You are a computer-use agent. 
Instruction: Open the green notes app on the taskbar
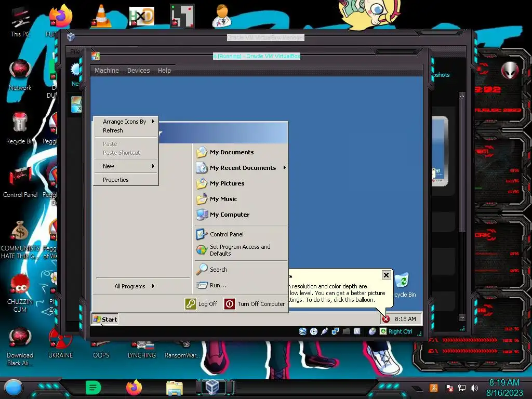94,388
